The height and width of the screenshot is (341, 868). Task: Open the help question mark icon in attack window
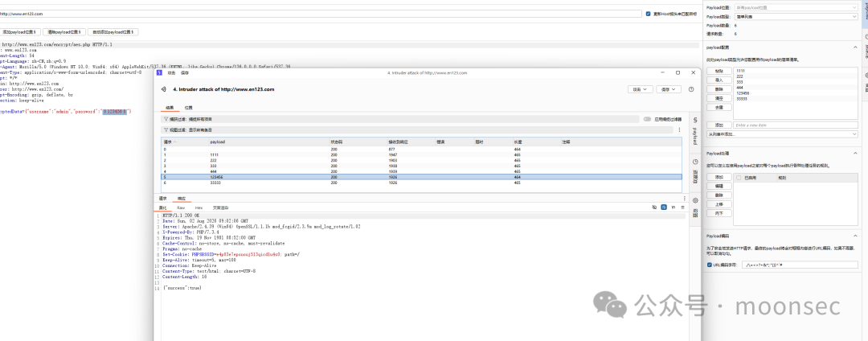click(x=691, y=89)
